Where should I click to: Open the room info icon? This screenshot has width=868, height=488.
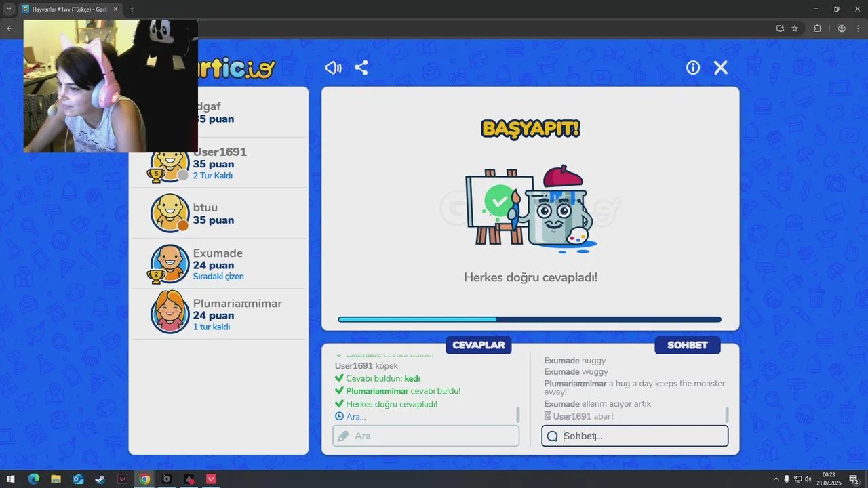point(693,68)
